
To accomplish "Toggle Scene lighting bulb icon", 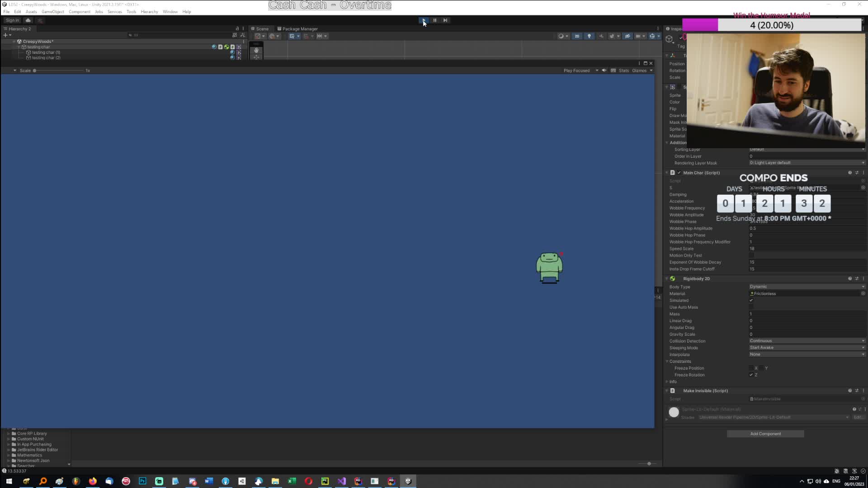I will pos(589,36).
